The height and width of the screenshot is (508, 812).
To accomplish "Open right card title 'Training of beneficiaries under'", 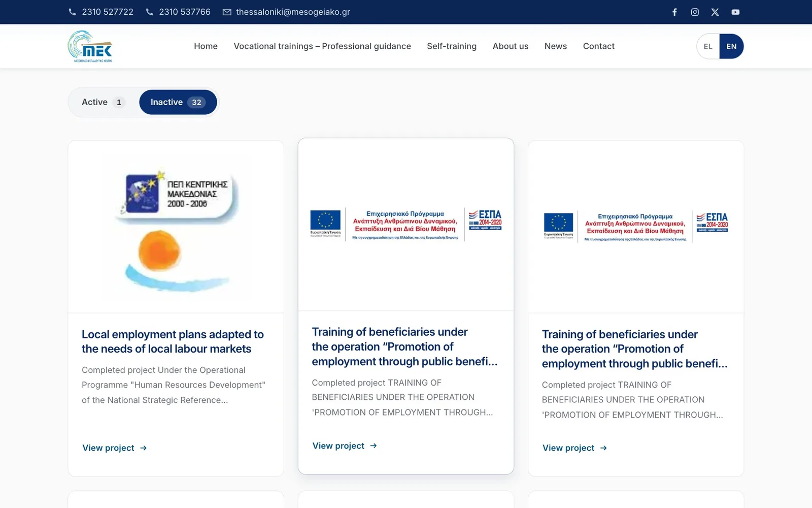I will (x=635, y=349).
